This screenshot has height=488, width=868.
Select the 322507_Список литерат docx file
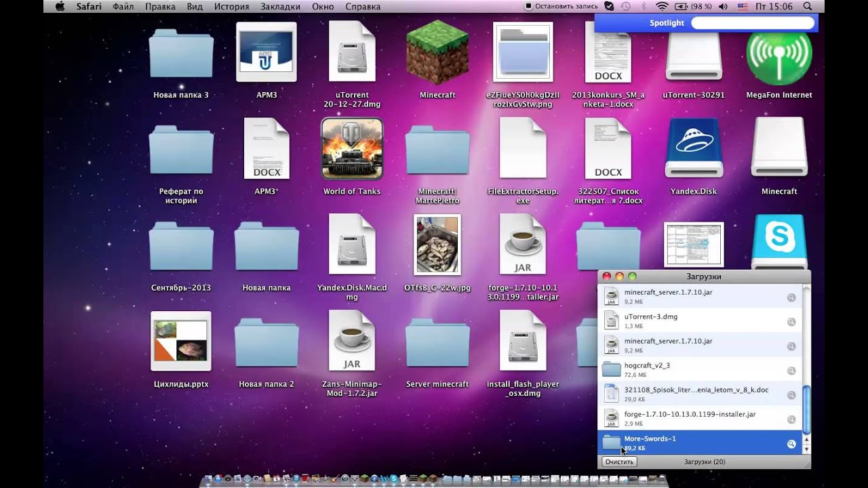tap(608, 148)
